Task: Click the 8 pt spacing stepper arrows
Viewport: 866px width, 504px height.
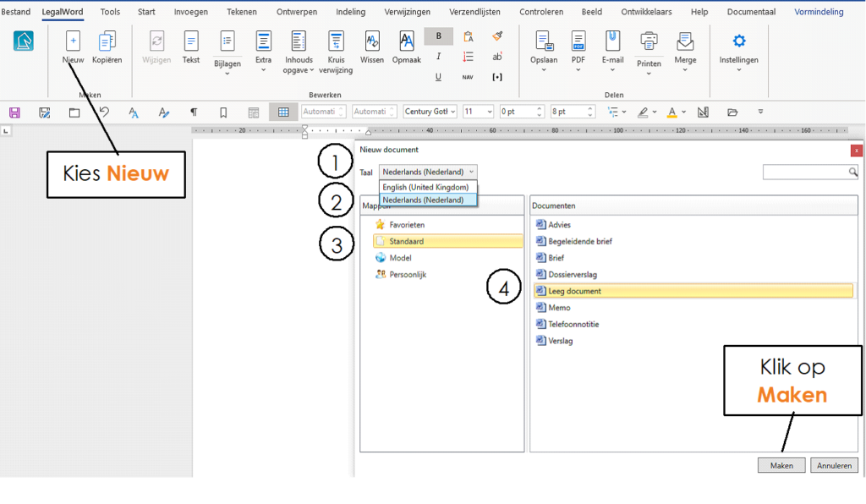Action: point(589,112)
